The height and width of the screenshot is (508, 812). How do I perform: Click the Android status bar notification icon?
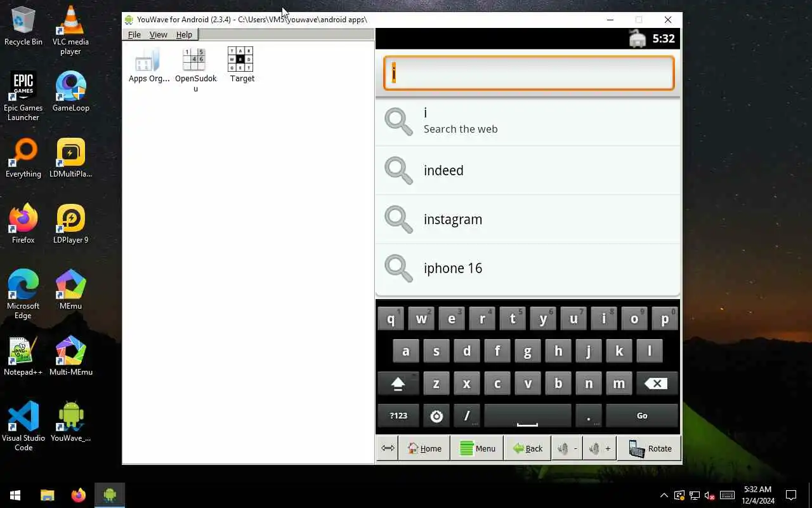tap(638, 39)
